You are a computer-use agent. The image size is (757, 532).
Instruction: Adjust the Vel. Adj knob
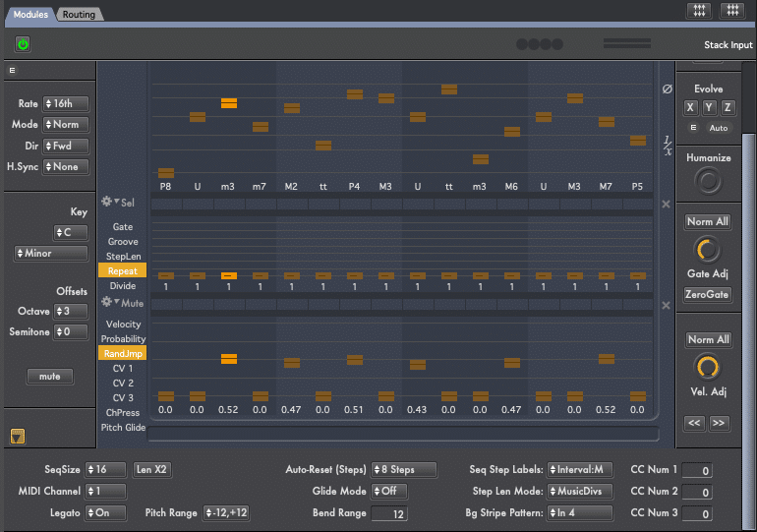tap(708, 367)
